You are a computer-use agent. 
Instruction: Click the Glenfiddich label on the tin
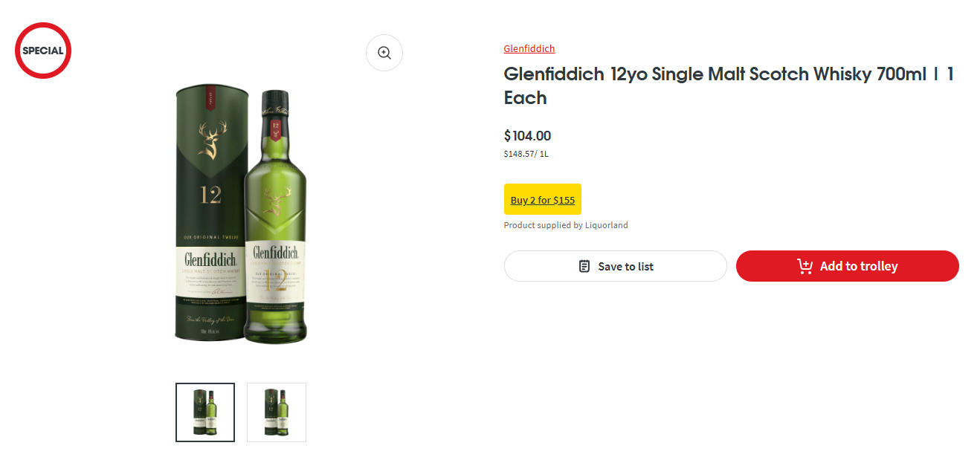pyautogui.click(x=210, y=260)
